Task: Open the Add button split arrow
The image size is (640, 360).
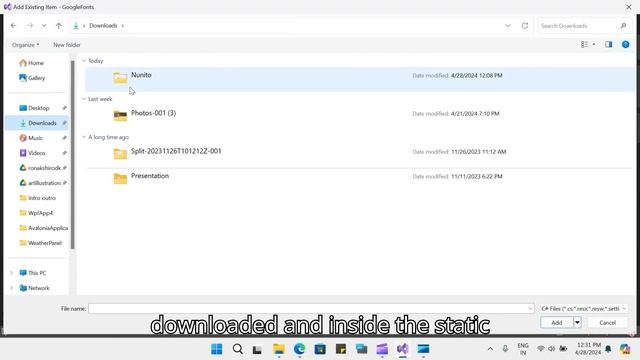Action: (577, 322)
